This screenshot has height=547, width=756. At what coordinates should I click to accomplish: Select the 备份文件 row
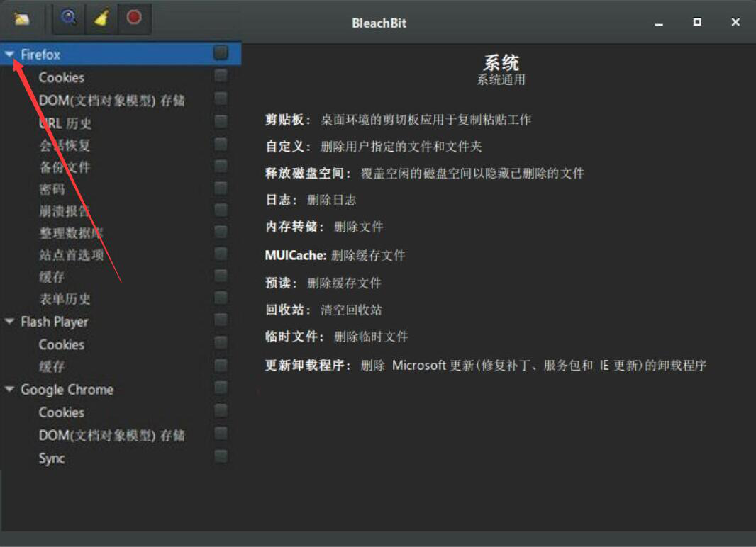(65, 167)
